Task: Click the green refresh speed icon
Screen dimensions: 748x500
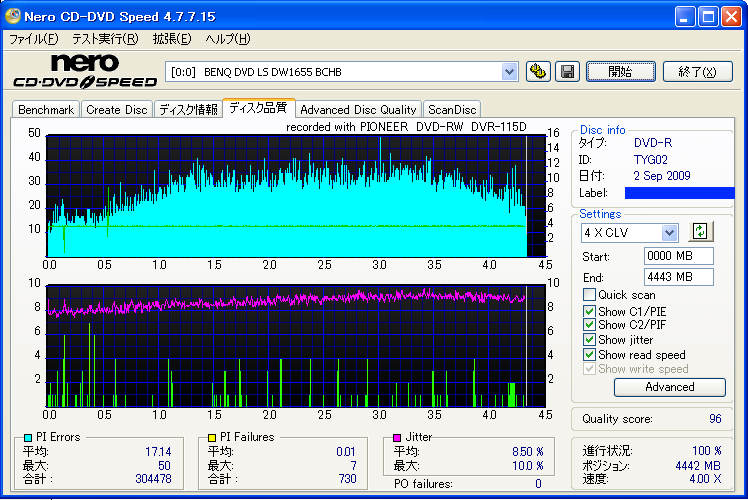Action: 701,231
